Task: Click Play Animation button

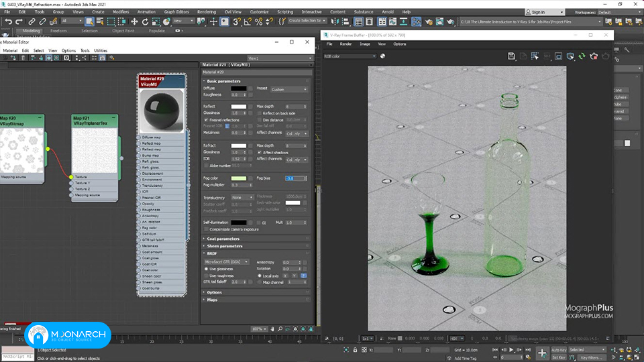Action: tap(511, 350)
